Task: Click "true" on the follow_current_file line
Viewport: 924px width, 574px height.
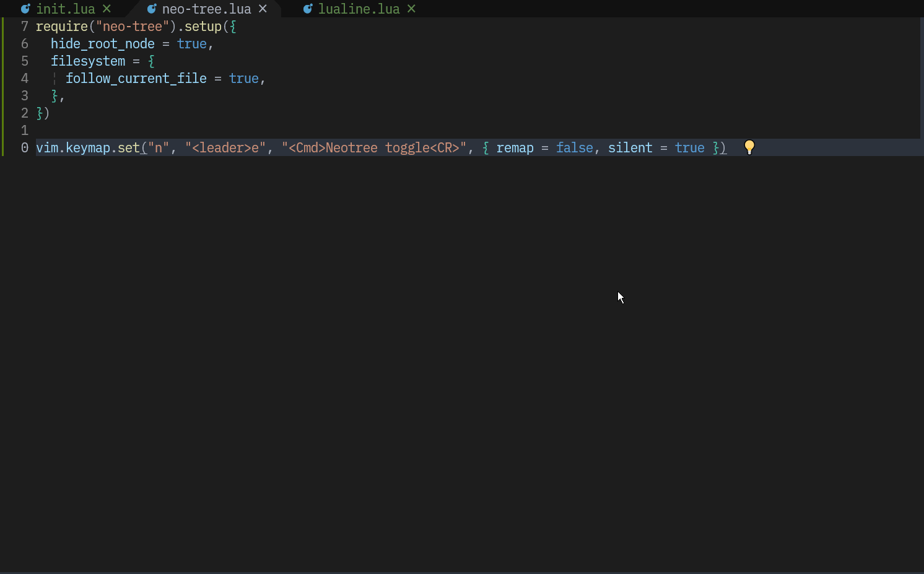Action: point(244,79)
